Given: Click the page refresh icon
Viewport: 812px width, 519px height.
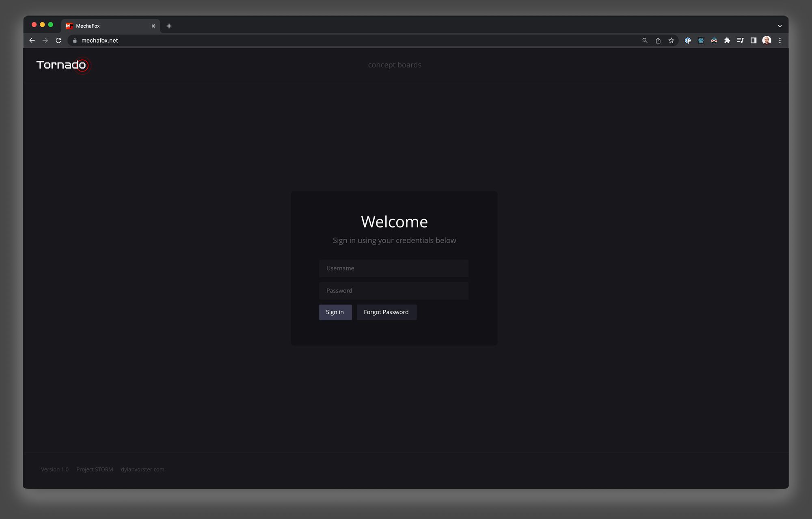Looking at the screenshot, I should coord(58,40).
